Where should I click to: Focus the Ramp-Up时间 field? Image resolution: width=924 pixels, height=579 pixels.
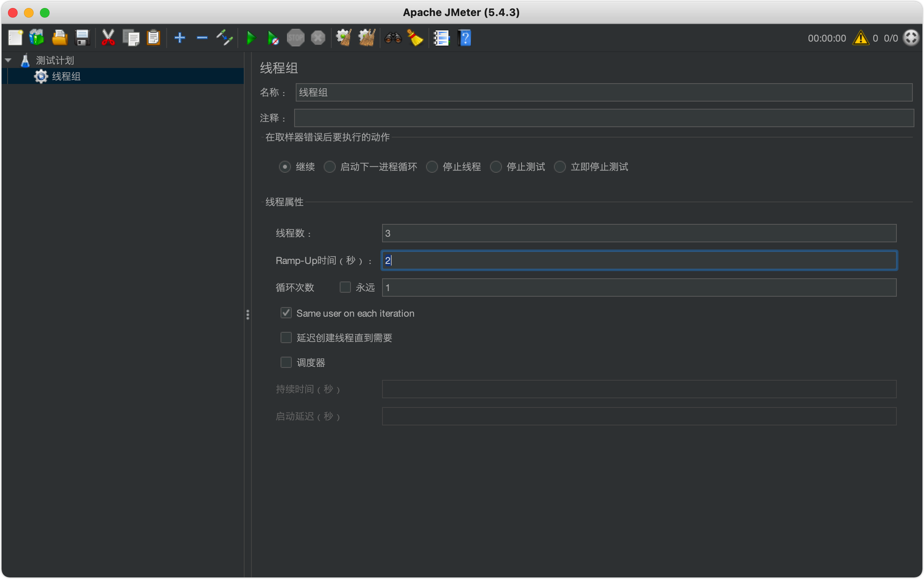click(x=639, y=260)
